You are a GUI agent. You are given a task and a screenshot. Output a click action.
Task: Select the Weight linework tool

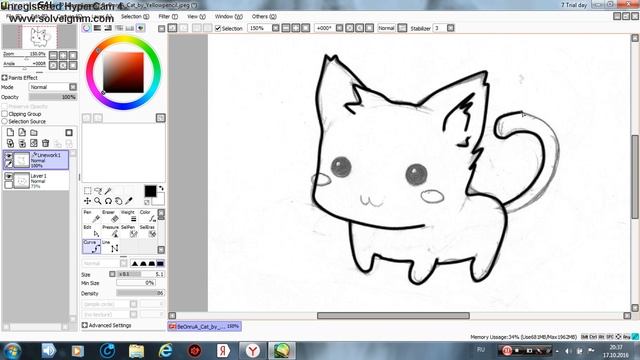click(x=129, y=216)
